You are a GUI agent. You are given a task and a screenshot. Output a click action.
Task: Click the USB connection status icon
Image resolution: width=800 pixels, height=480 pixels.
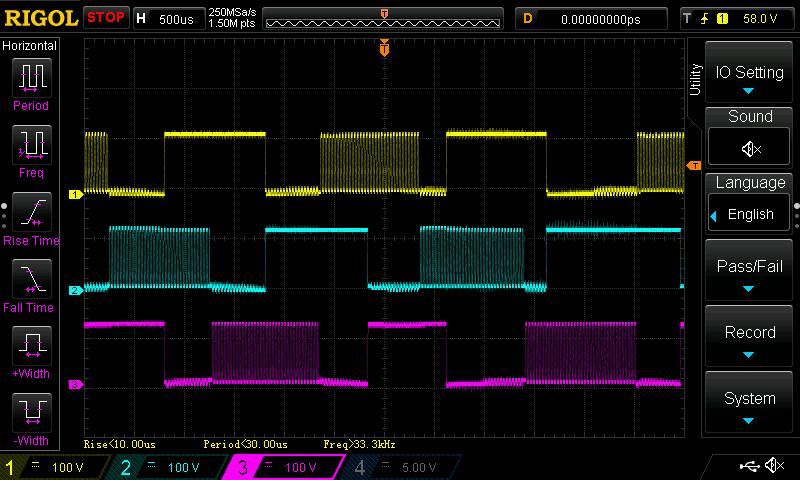[749, 465]
